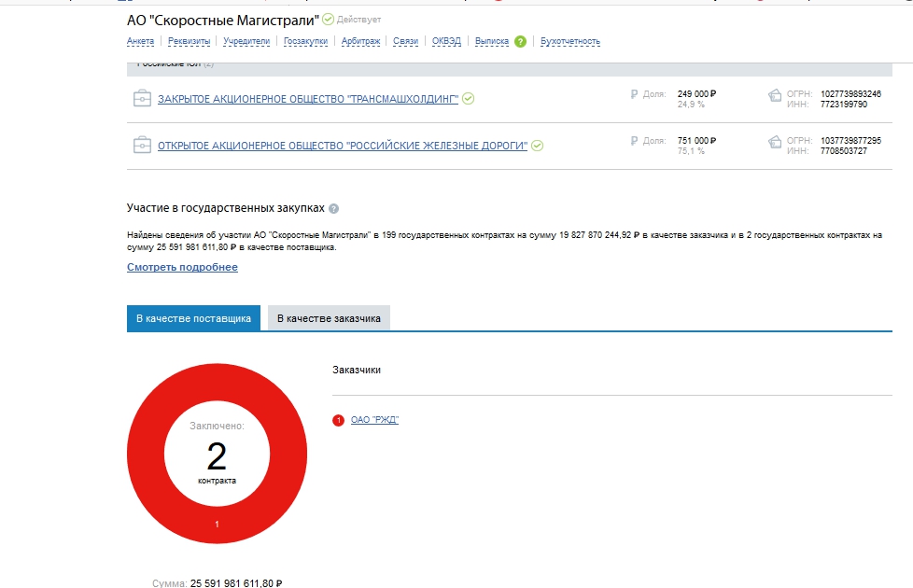
Task: Click green question mark next to Выписка
Action: point(521,41)
